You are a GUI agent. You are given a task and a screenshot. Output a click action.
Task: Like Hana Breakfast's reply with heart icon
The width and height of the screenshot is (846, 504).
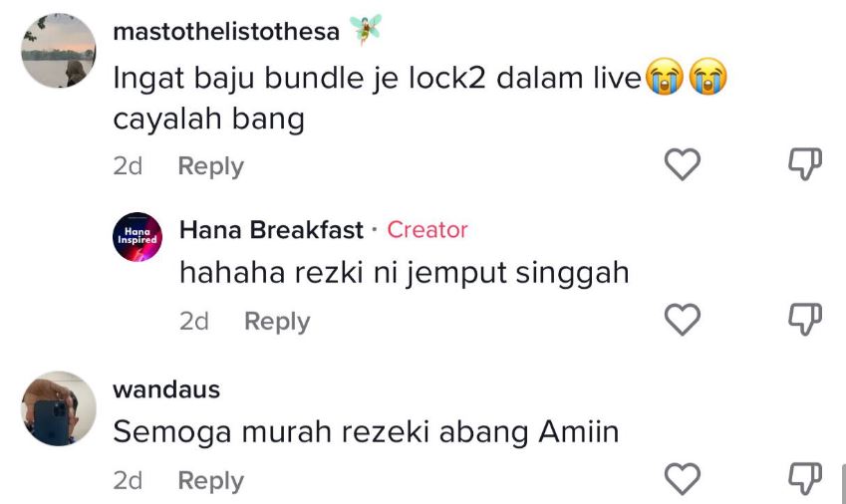682,319
